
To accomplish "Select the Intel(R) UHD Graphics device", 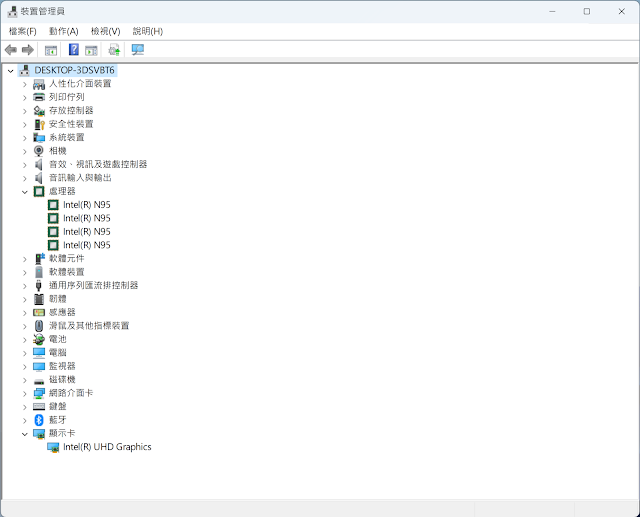I will tap(107, 447).
